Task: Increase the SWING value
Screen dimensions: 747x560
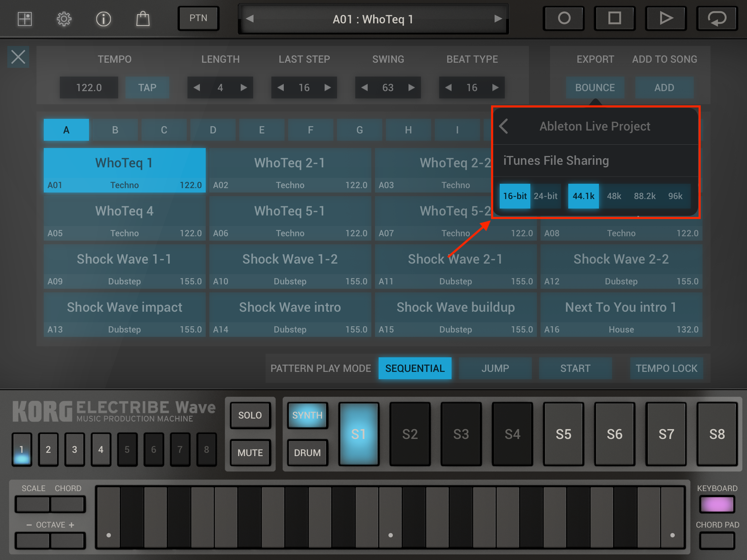Action: point(411,87)
